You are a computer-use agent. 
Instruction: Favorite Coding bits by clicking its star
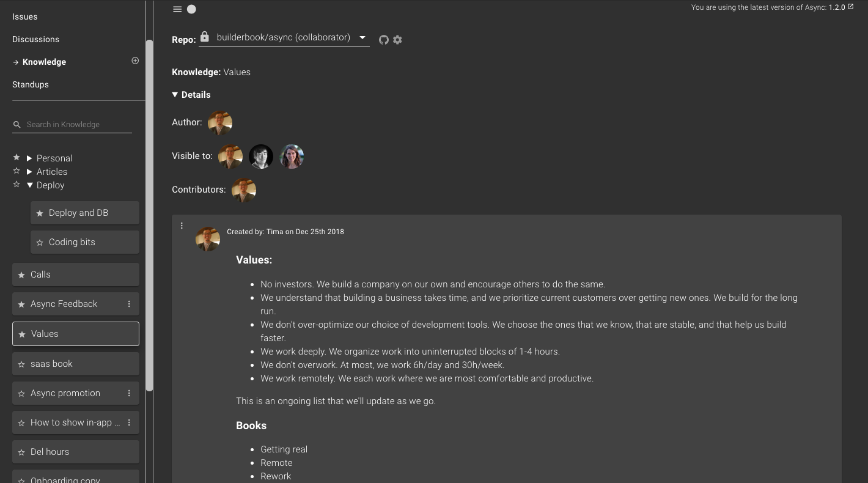point(39,242)
